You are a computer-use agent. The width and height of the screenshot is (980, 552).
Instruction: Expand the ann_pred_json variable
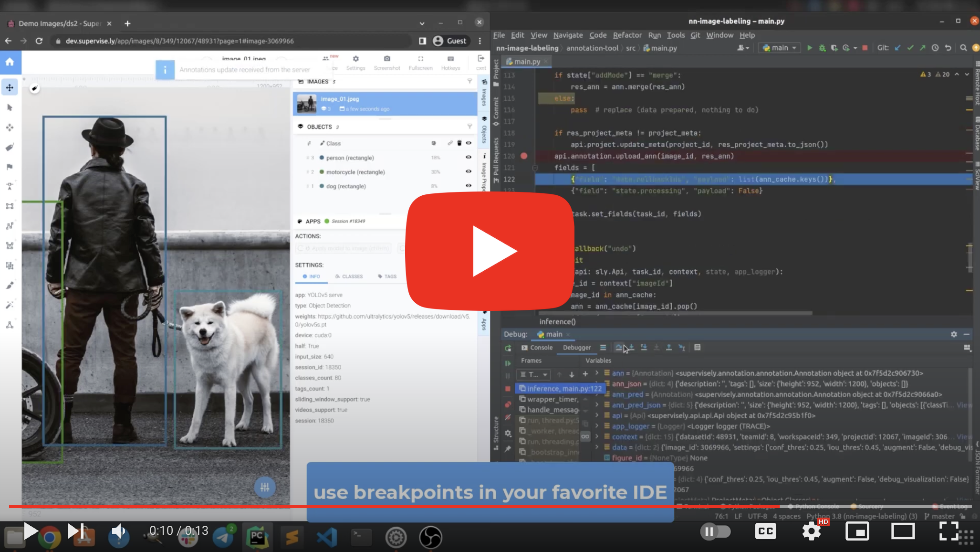point(597,405)
